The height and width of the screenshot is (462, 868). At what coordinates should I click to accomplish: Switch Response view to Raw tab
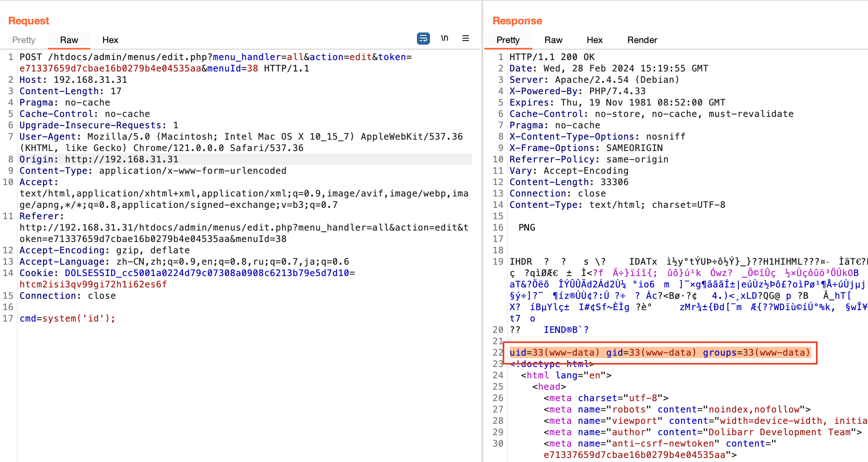(x=553, y=40)
